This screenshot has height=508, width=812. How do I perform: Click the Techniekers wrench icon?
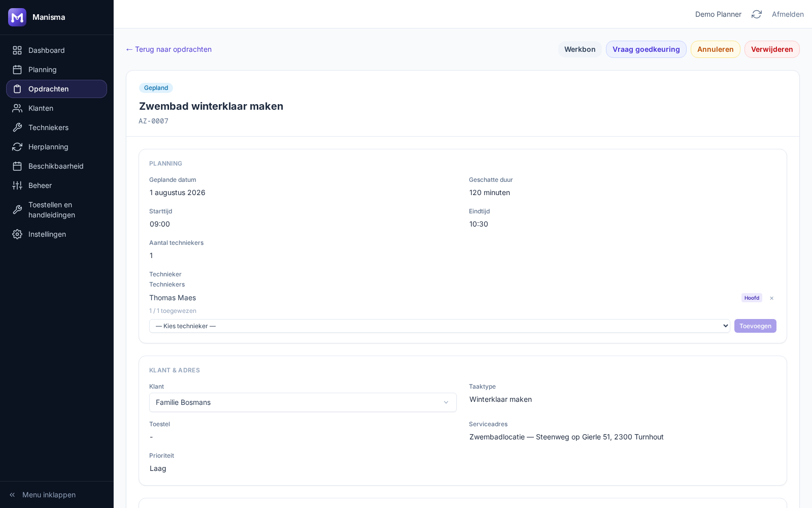point(17,128)
